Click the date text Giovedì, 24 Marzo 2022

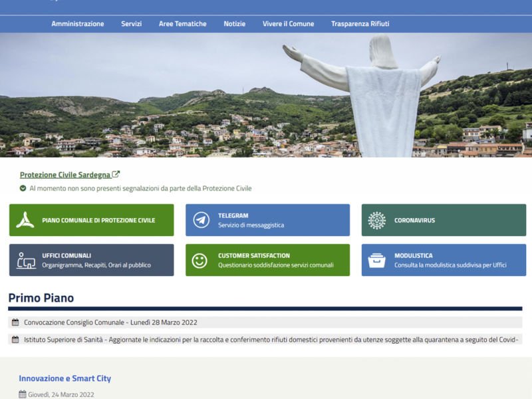pyautogui.click(x=61, y=394)
